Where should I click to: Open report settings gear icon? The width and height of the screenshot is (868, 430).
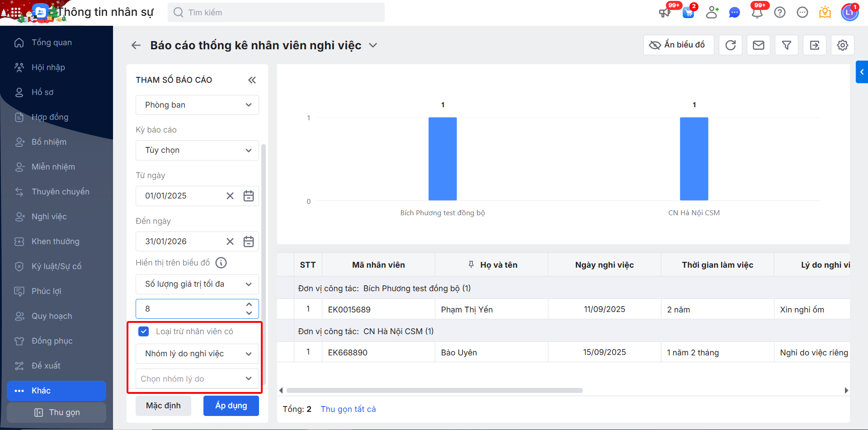click(x=843, y=45)
